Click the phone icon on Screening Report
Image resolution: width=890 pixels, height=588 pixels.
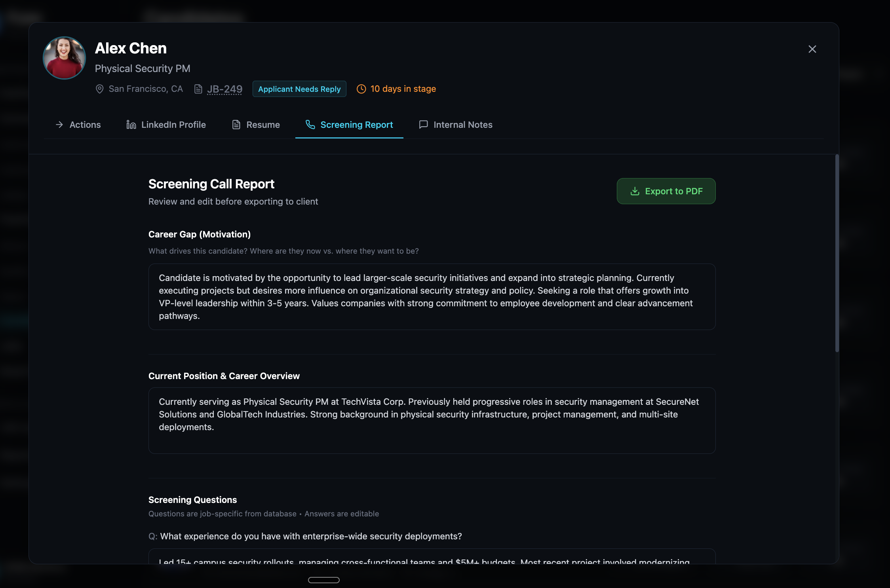(310, 125)
